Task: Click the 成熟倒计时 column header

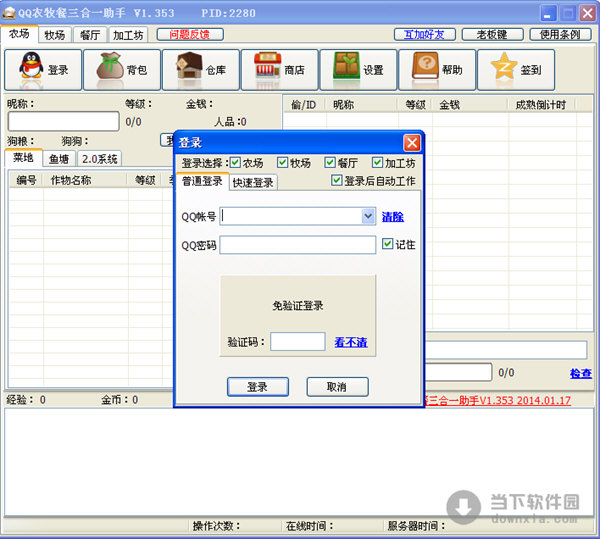Action: 541,104
